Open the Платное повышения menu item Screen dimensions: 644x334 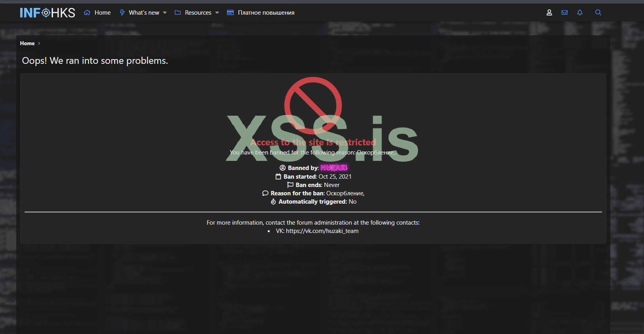tap(266, 13)
